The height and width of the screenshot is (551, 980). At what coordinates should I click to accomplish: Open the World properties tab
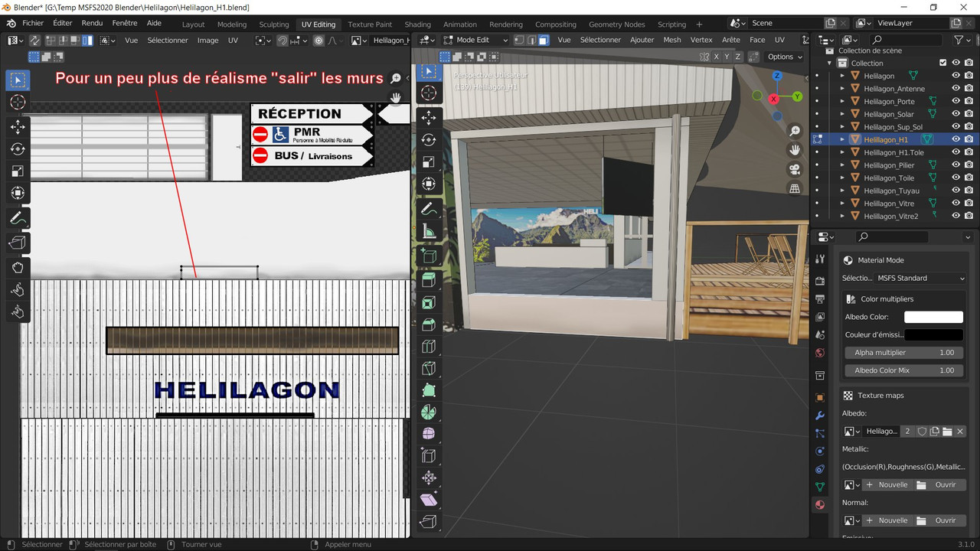(820, 353)
